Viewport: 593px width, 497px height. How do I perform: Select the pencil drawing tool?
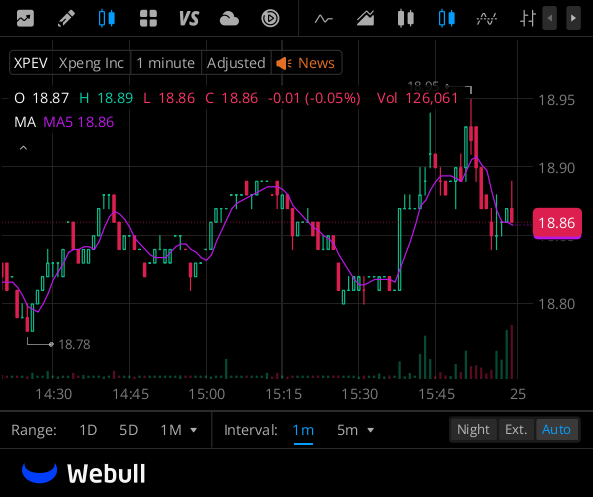[66, 18]
